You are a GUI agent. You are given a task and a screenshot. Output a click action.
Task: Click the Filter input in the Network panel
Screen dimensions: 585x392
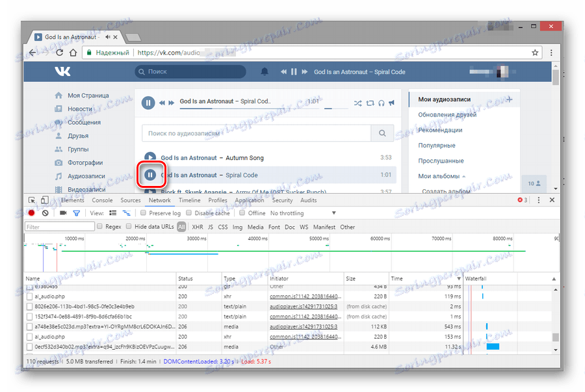[60, 227]
